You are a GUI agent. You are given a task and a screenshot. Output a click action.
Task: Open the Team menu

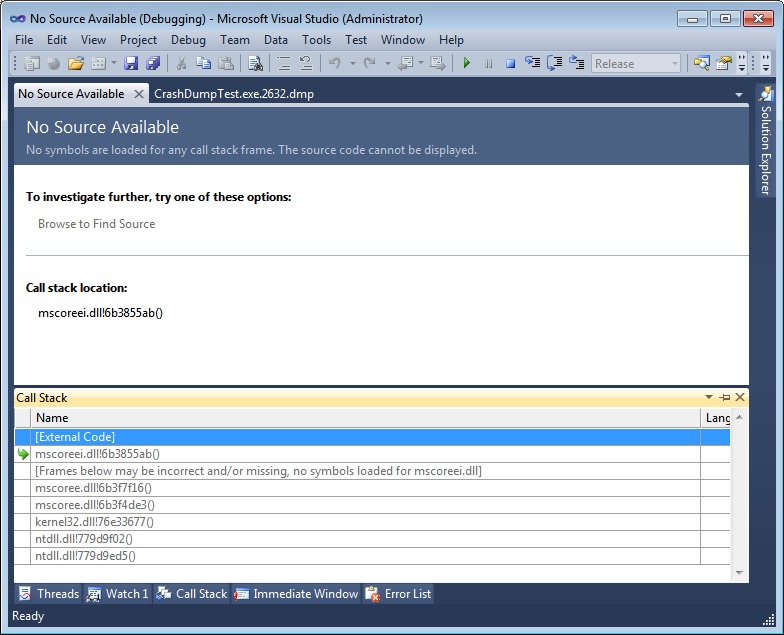(x=235, y=40)
